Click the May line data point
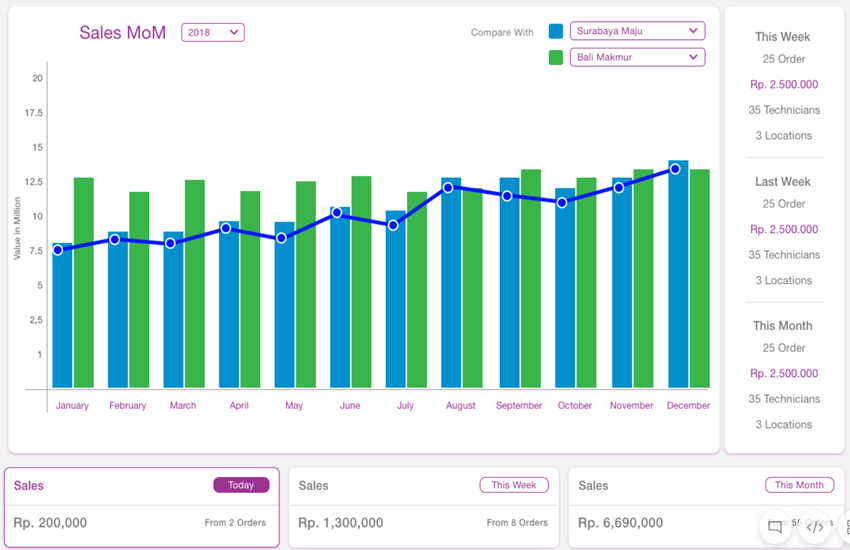Viewport: 850px width, 550px height. click(281, 238)
